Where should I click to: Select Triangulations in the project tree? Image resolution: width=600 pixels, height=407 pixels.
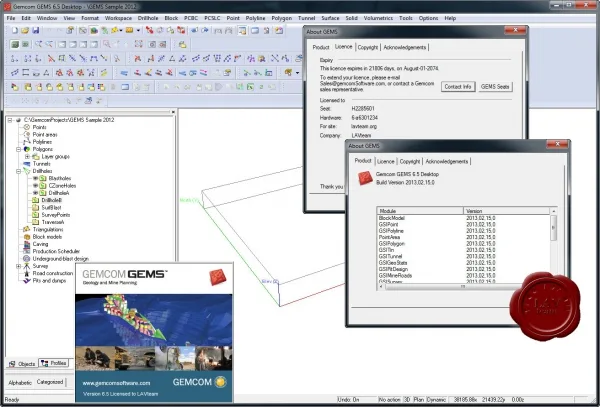click(48, 229)
